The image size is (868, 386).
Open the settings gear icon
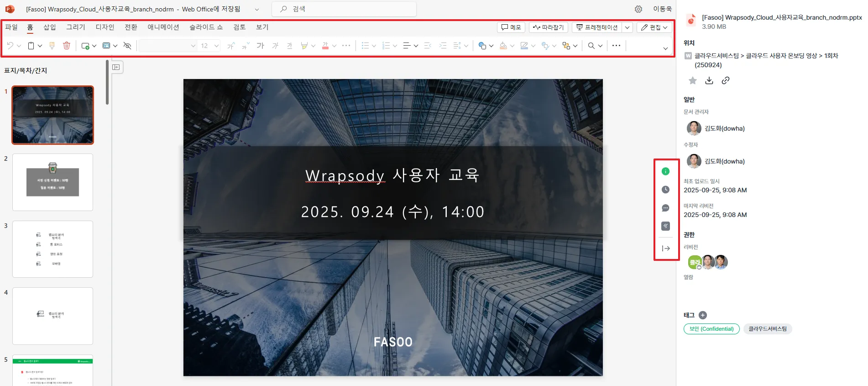point(638,9)
